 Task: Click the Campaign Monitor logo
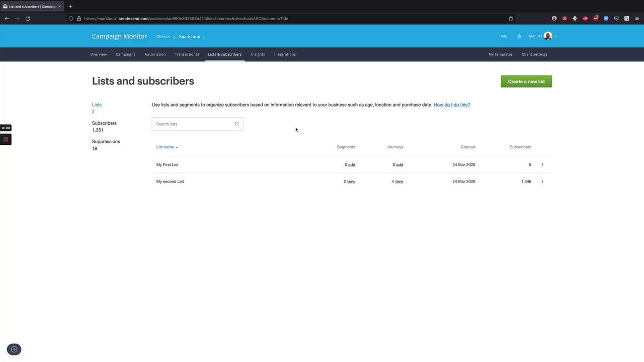(x=119, y=36)
